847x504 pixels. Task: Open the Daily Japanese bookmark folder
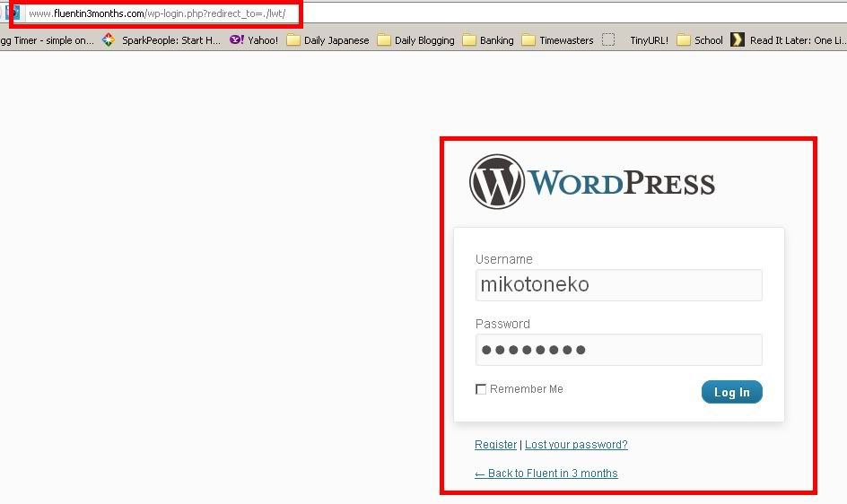(327, 40)
